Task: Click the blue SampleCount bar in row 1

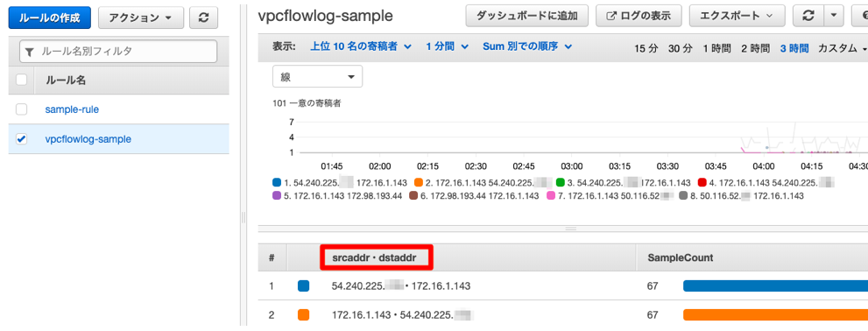Action: [775, 286]
